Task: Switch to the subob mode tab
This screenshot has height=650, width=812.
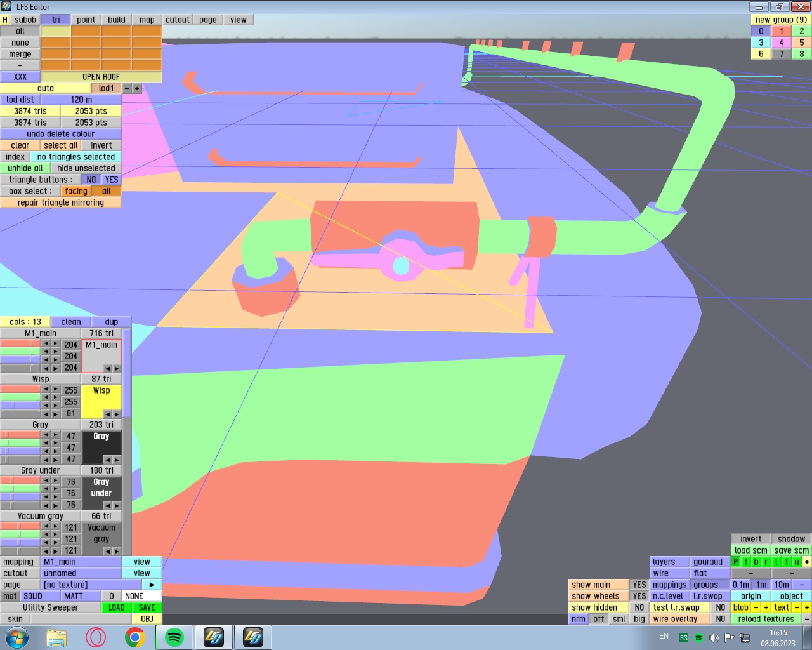Action: point(25,20)
